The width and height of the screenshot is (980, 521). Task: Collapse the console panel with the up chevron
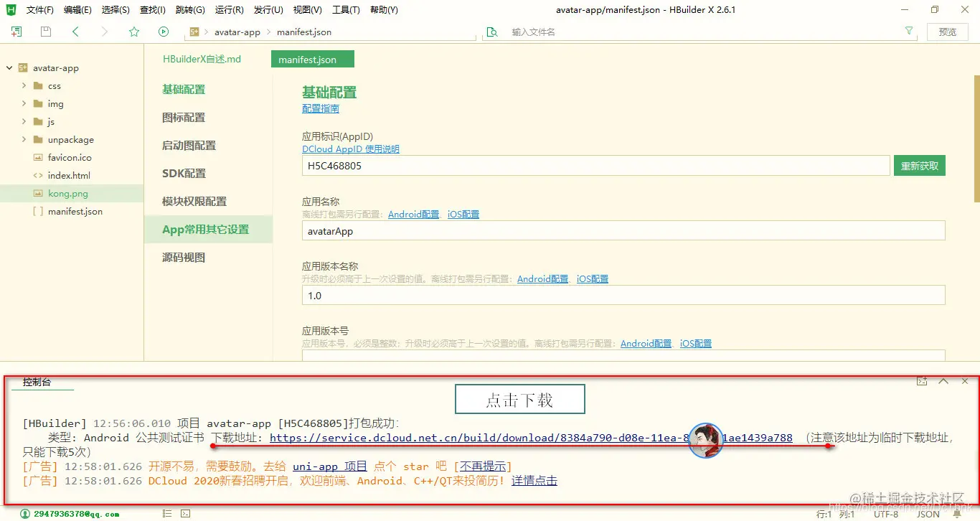pos(943,381)
